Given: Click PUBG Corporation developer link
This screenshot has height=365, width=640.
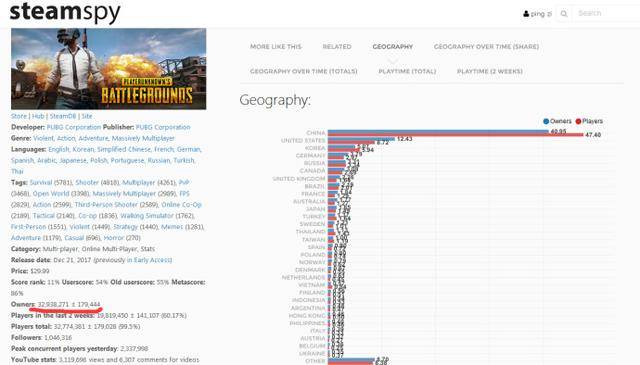Looking at the screenshot, I should coord(74,127).
